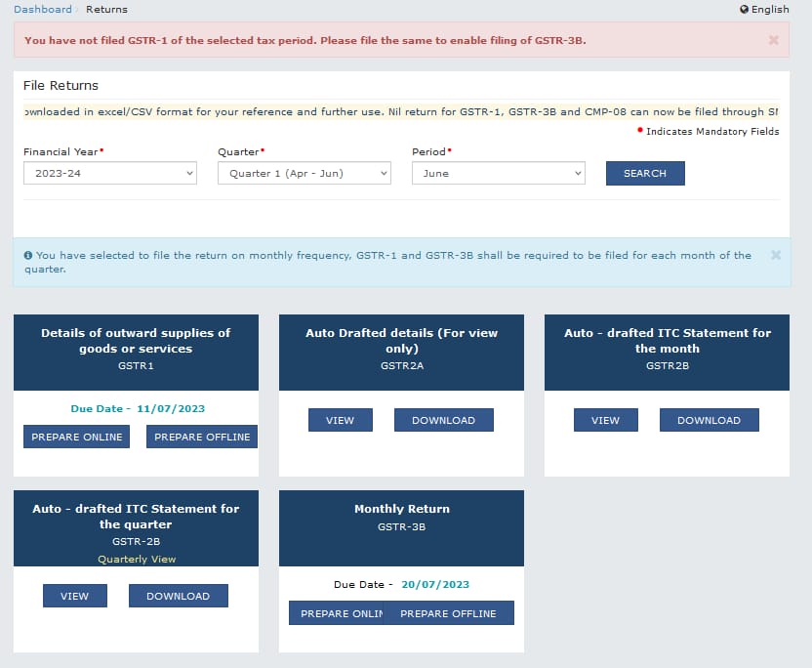
Task: Expand the Period dropdown showing June
Action: [x=498, y=173]
